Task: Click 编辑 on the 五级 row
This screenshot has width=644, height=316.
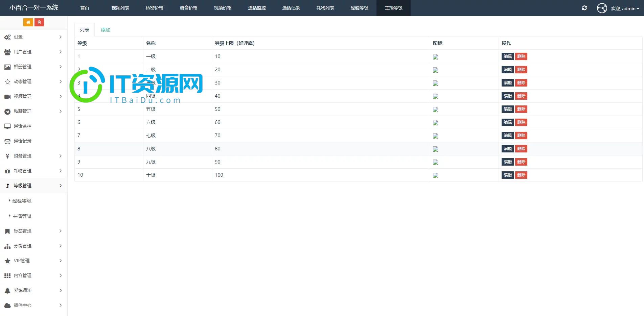Action: 507,109
